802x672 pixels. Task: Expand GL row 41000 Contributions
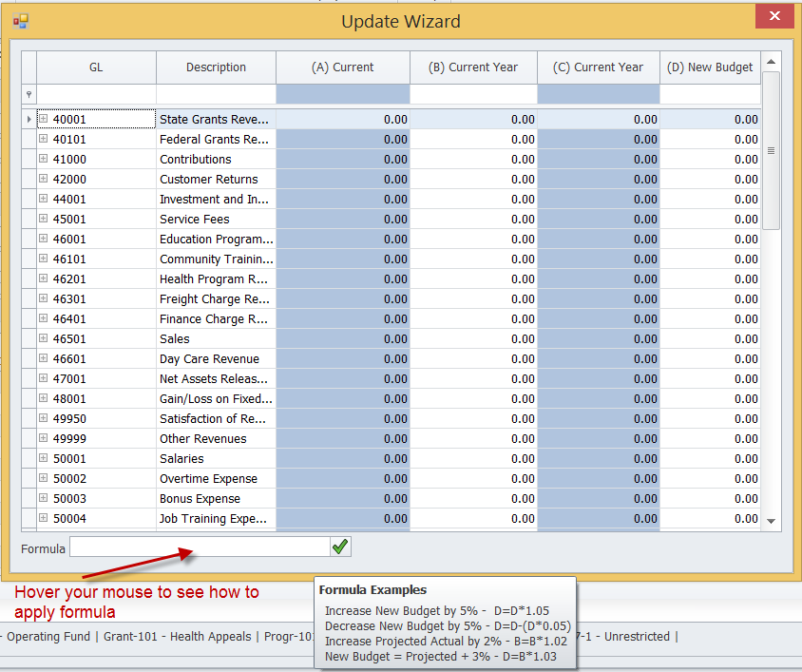click(44, 160)
